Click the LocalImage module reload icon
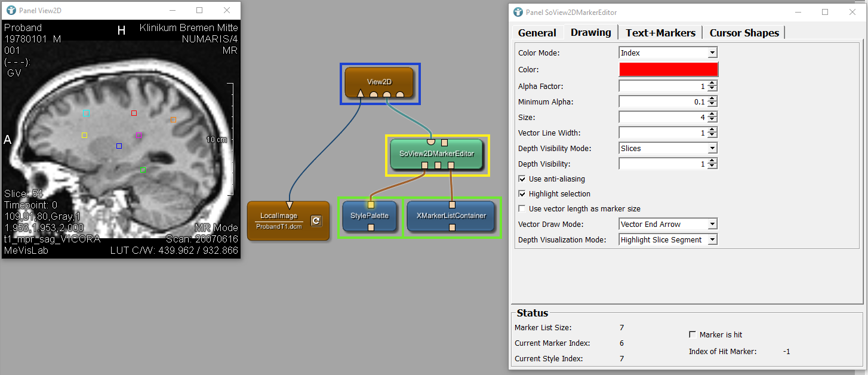The image size is (868, 375). pos(316,221)
